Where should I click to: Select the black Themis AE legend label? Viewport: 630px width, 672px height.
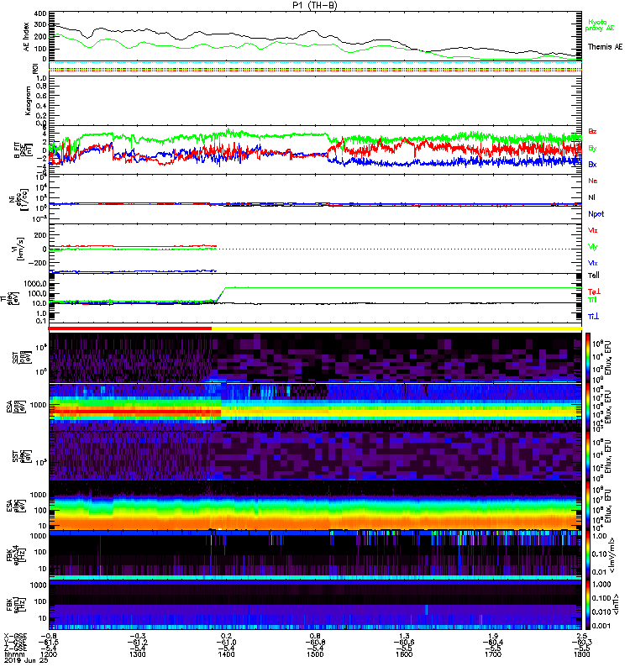(x=605, y=47)
